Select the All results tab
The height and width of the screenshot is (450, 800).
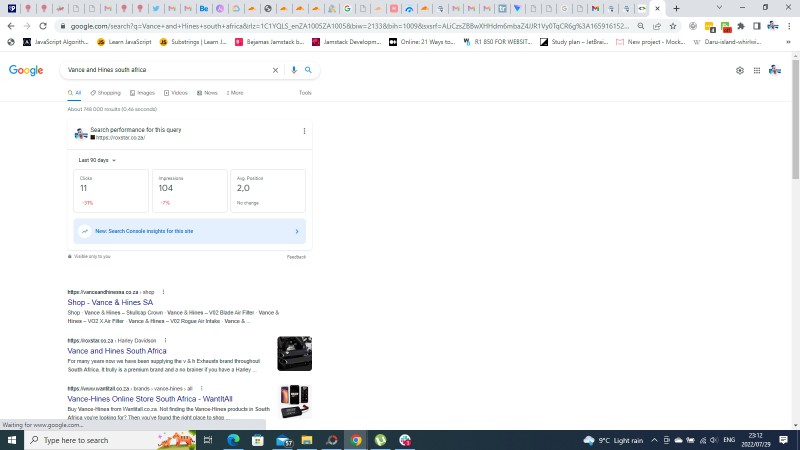coord(74,93)
